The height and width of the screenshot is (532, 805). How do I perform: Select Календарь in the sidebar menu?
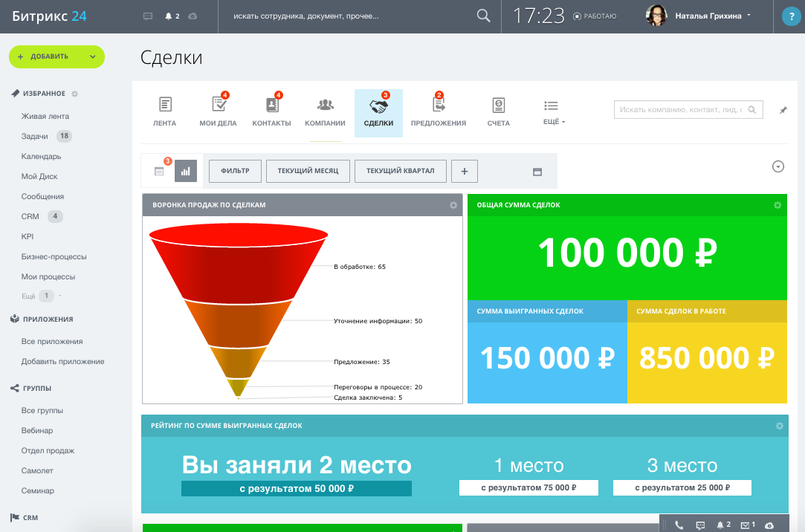pos(41,157)
